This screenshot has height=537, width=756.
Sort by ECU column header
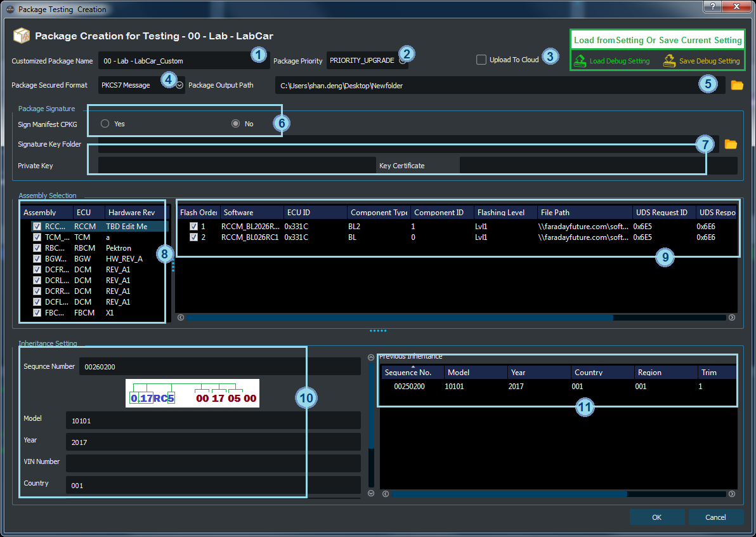coord(89,212)
